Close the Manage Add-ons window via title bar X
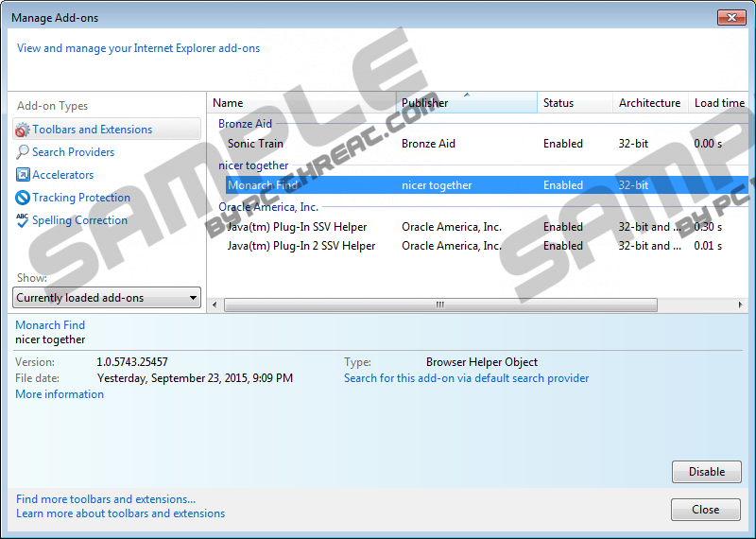756x539 pixels. pos(730,17)
